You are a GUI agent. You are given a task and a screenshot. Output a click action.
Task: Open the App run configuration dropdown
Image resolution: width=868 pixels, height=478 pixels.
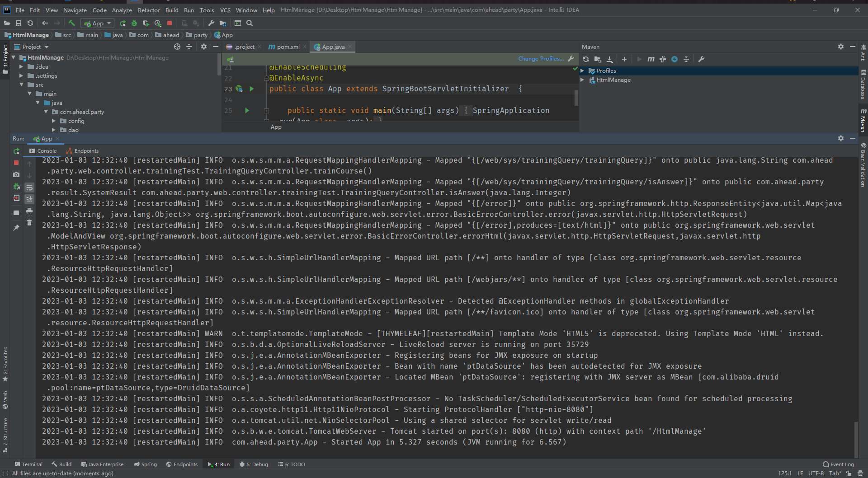pyautogui.click(x=108, y=23)
